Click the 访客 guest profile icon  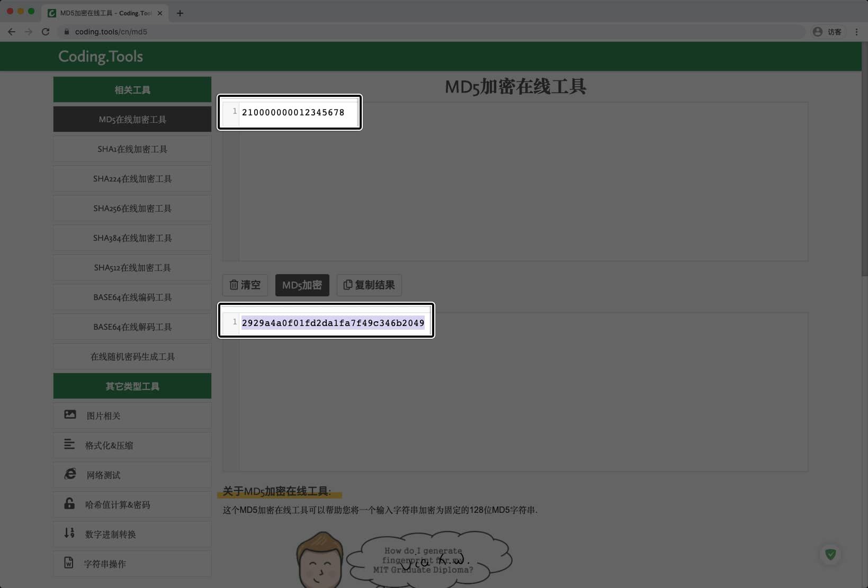point(817,32)
